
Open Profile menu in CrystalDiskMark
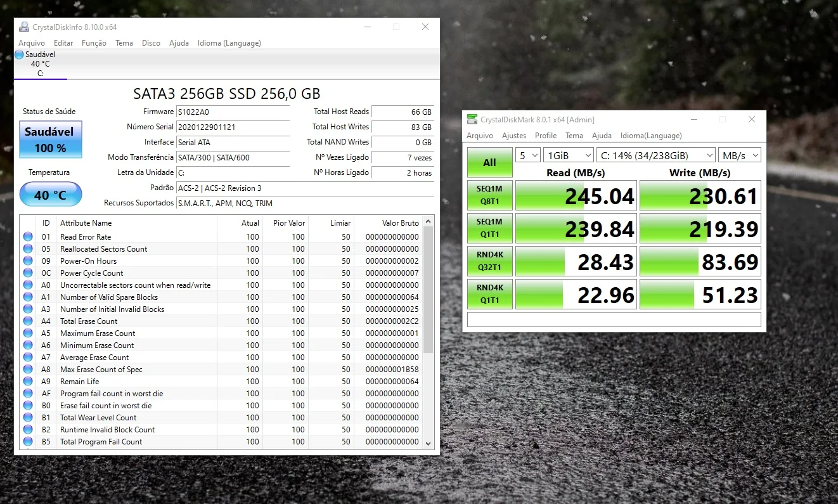tap(546, 136)
